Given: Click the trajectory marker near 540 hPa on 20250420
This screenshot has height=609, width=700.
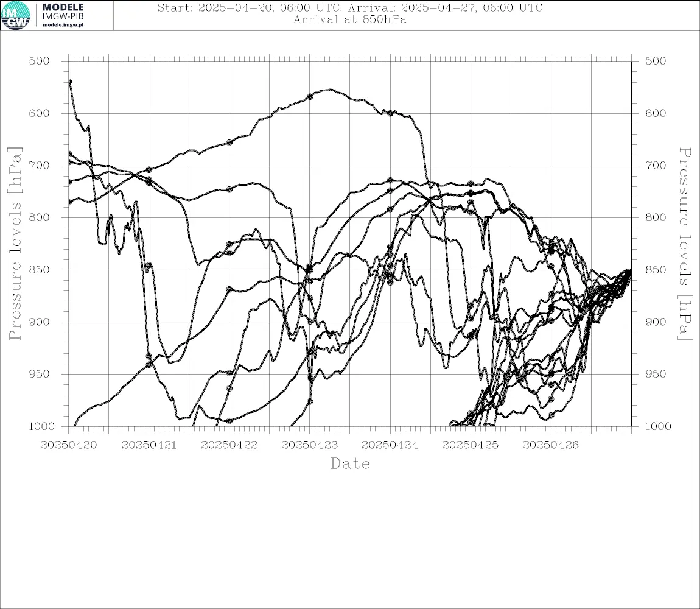Looking at the screenshot, I should click(69, 82).
